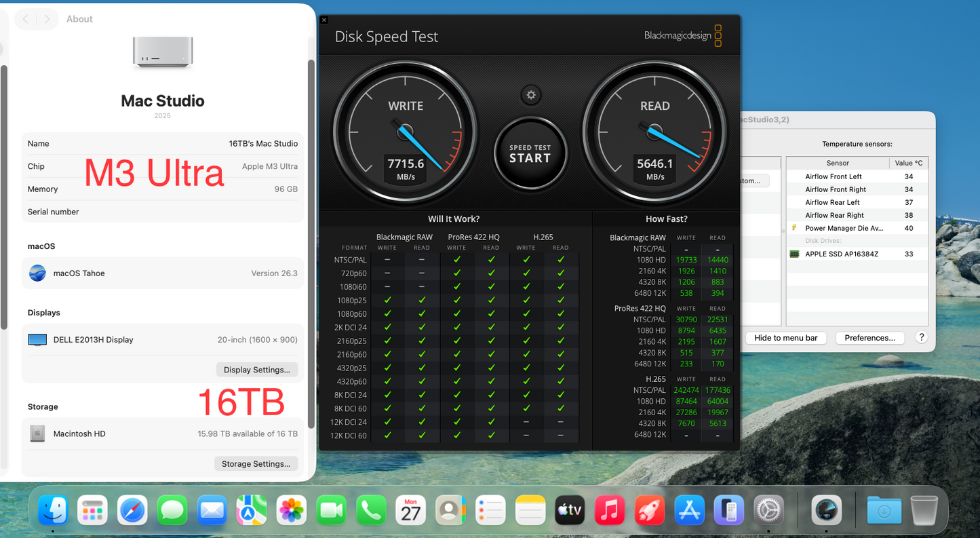Open the Trash in the Dock
980x538 pixels.
tap(924, 510)
